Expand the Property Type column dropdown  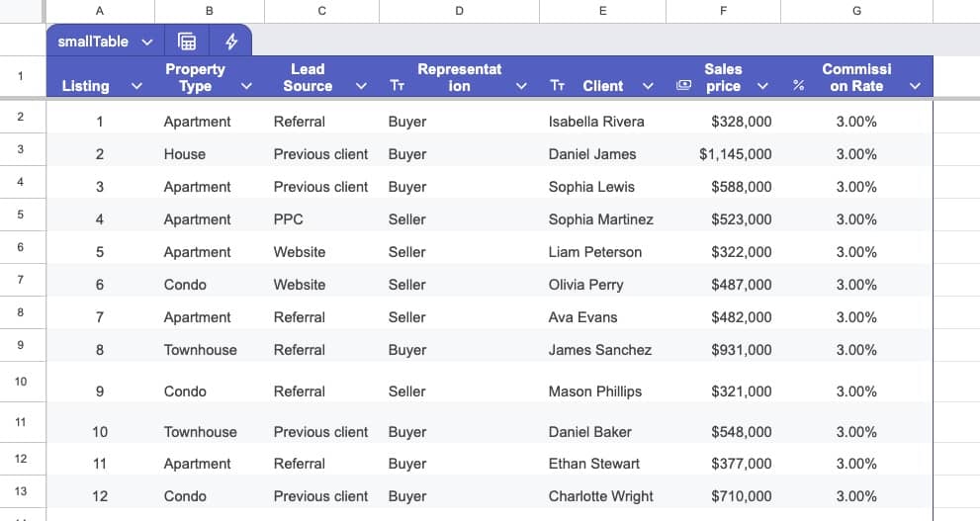click(x=247, y=86)
